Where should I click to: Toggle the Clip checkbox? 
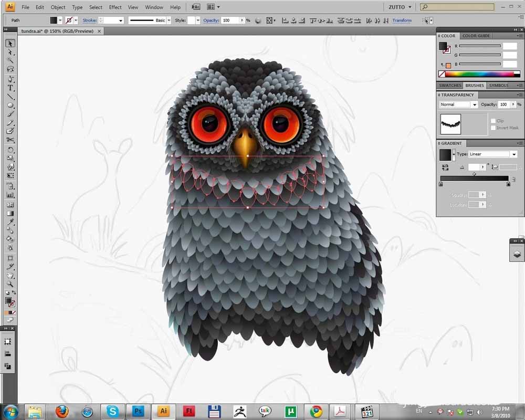(x=493, y=121)
